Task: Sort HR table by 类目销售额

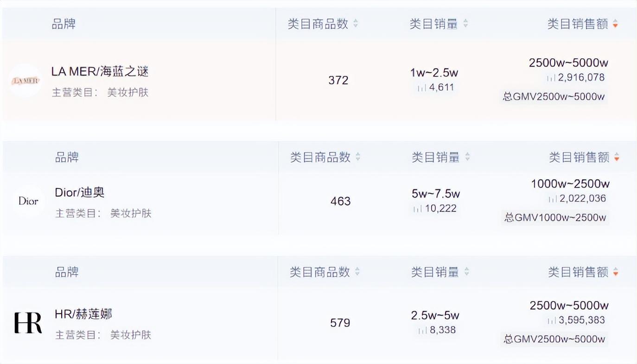Action: [616, 272]
